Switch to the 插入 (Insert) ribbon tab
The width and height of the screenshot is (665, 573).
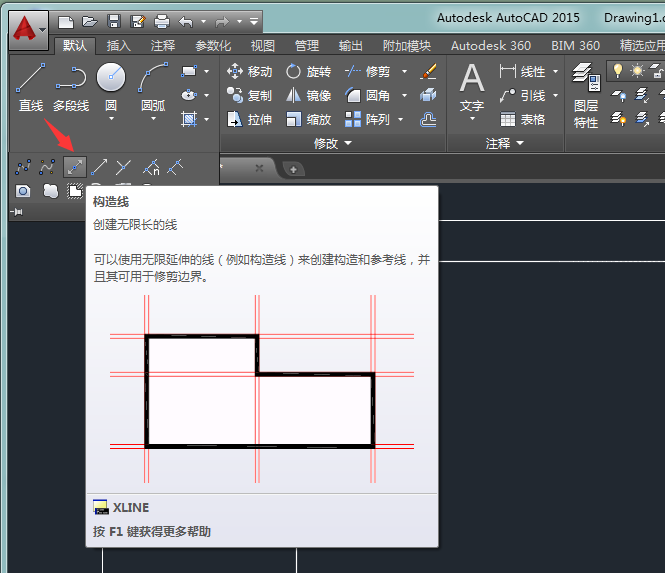click(x=119, y=45)
